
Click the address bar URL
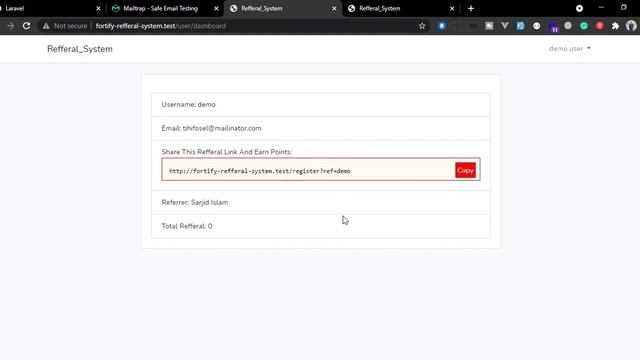(x=160, y=26)
